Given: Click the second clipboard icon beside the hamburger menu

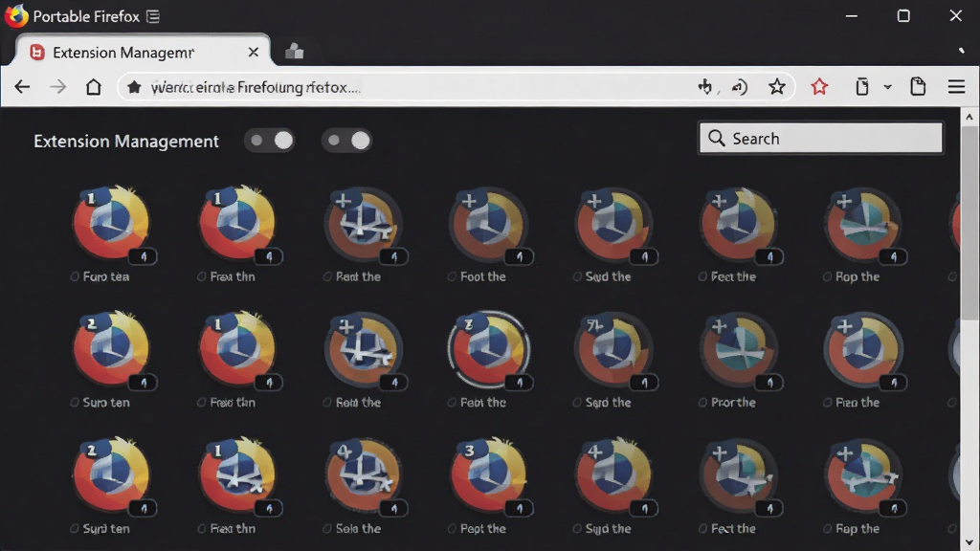Looking at the screenshot, I should click(x=918, y=87).
